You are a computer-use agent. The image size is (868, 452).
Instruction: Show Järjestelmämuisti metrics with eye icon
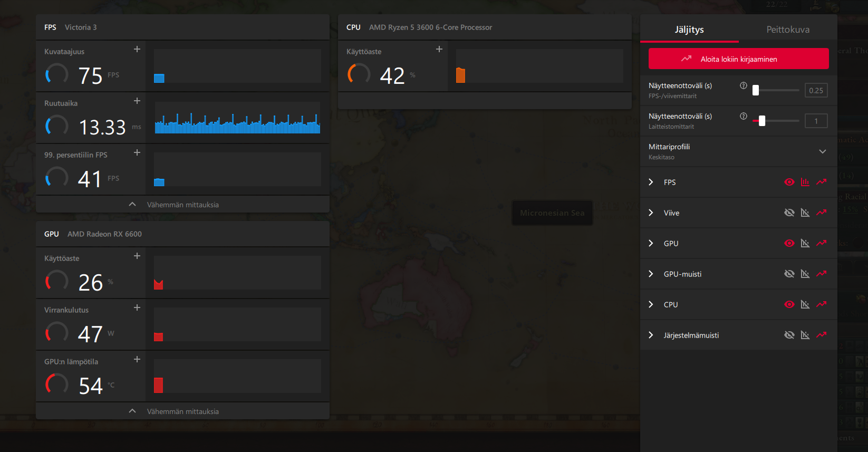[789, 335]
